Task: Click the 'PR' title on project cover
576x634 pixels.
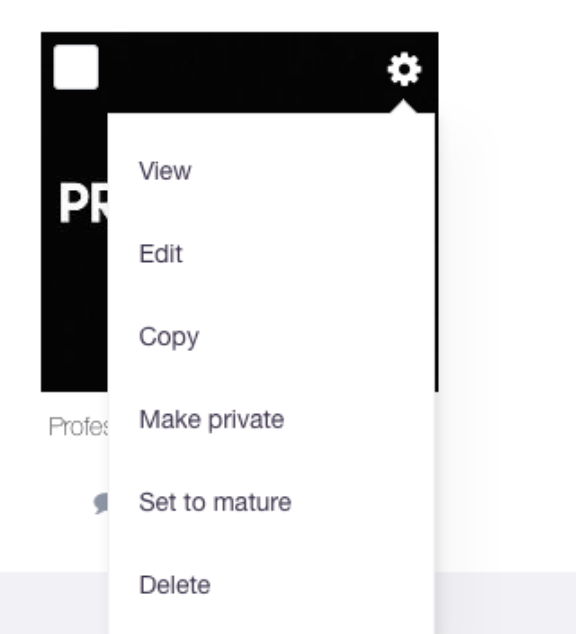Action: tap(83, 202)
